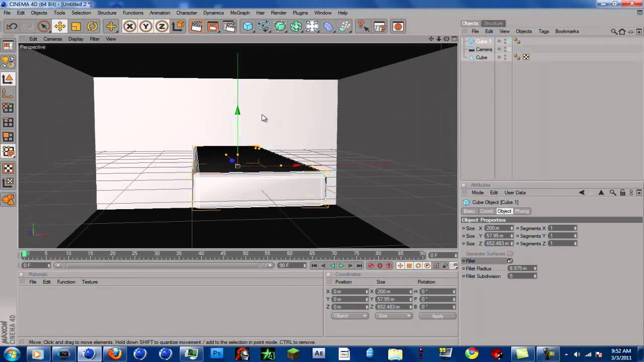The width and height of the screenshot is (644, 362).
Task: Select the Camera object in the Objects list
Action: (484, 49)
